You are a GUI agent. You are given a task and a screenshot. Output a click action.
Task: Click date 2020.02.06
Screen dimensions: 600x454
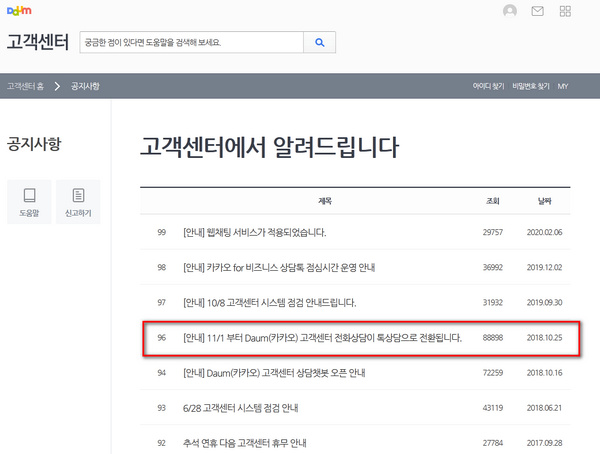point(544,232)
